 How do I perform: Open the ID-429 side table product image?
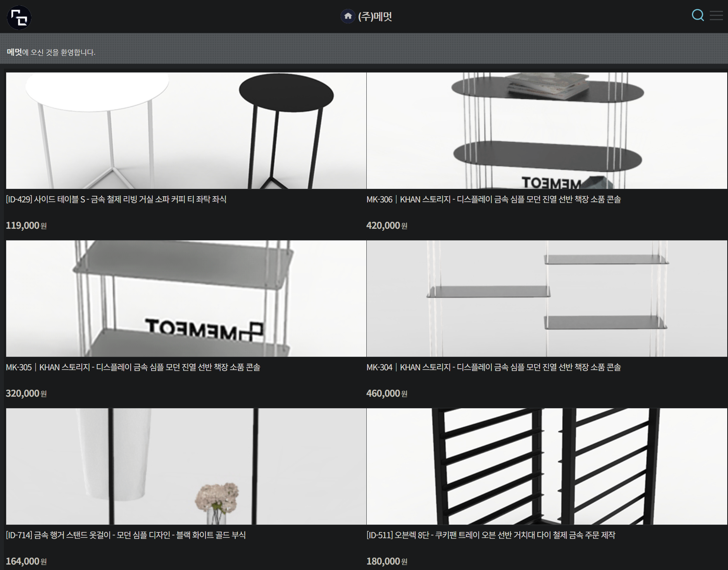click(x=186, y=131)
